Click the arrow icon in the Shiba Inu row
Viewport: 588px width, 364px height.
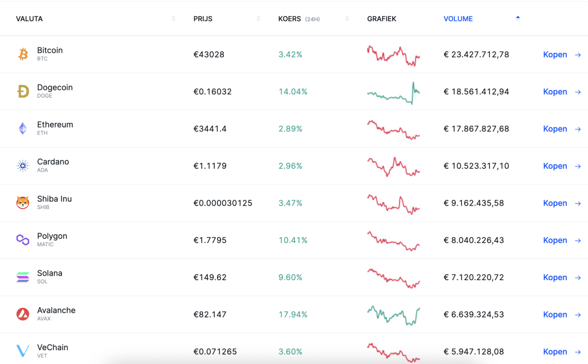578,203
